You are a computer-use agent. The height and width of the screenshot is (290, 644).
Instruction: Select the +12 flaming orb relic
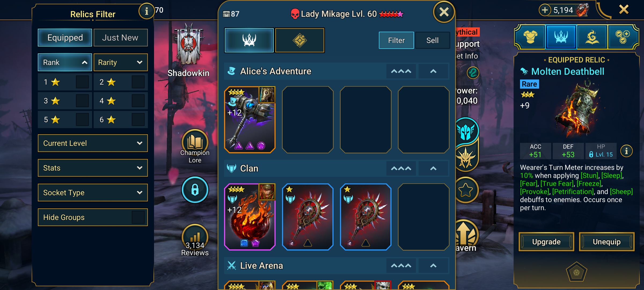[x=250, y=217]
